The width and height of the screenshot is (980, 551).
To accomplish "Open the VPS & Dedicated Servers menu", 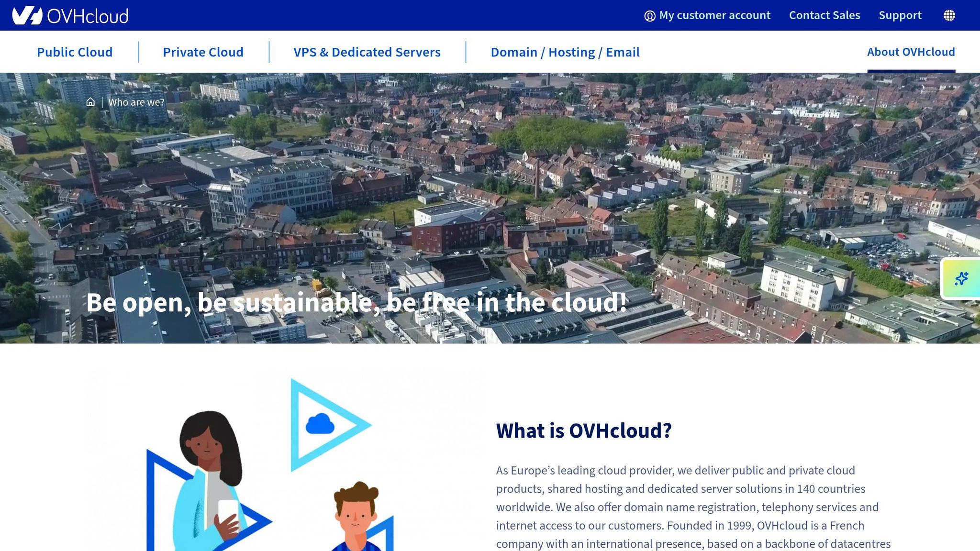I will pos(367,52).
